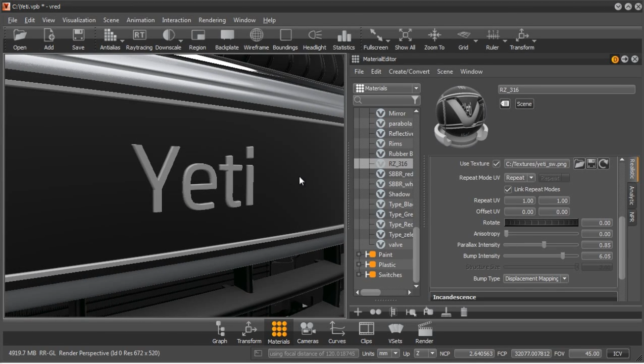644x364 pixels.
Task: Open the Antialias options arrow
Action: coord(122,41)
